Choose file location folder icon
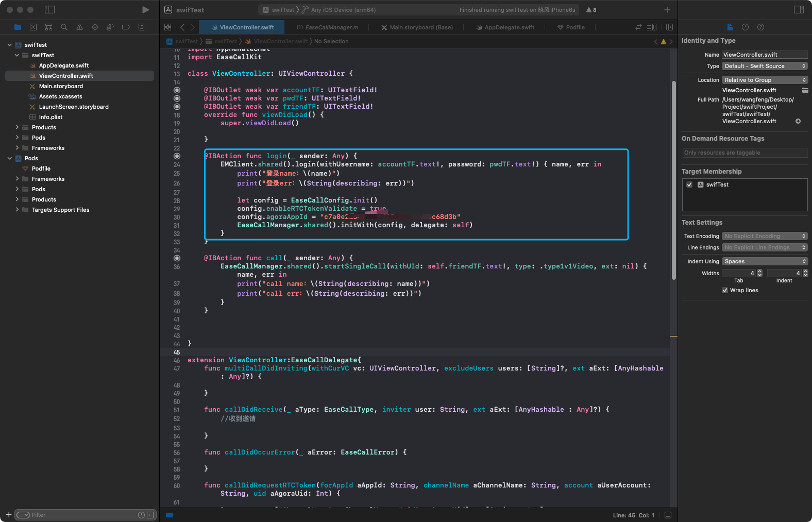Viewport: 812px width, 522px height. click(805, 90)
